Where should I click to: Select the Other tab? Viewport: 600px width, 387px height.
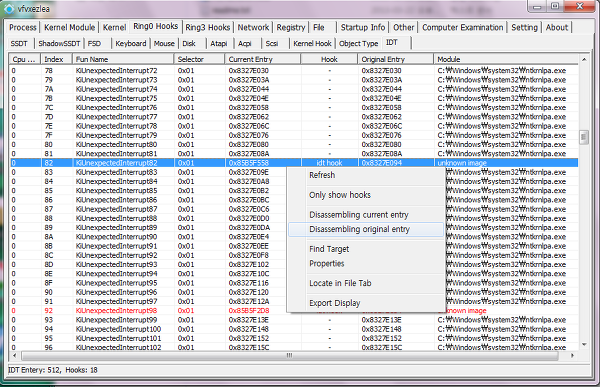point(404,28)
